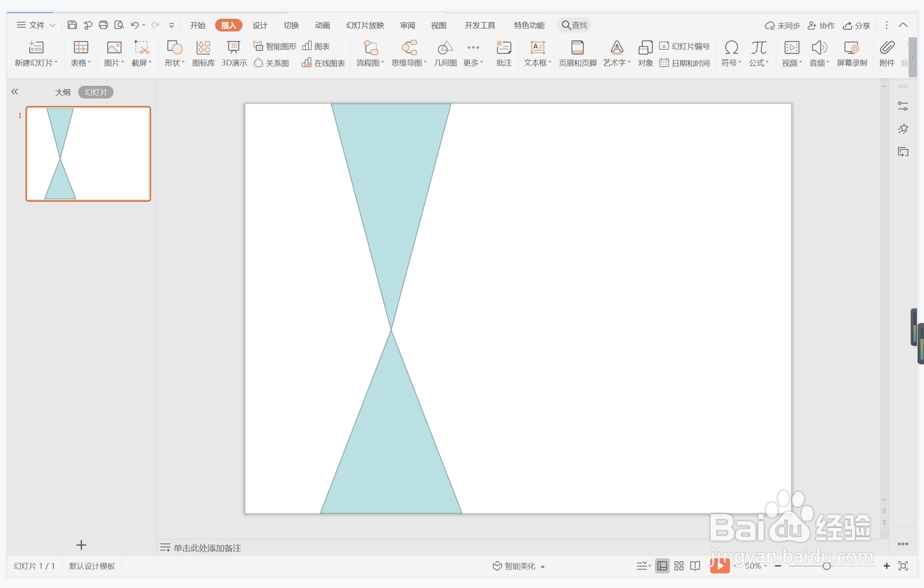Open the 设计 design tab
This screenshot has width=924, height=588.
click(259, 25)
